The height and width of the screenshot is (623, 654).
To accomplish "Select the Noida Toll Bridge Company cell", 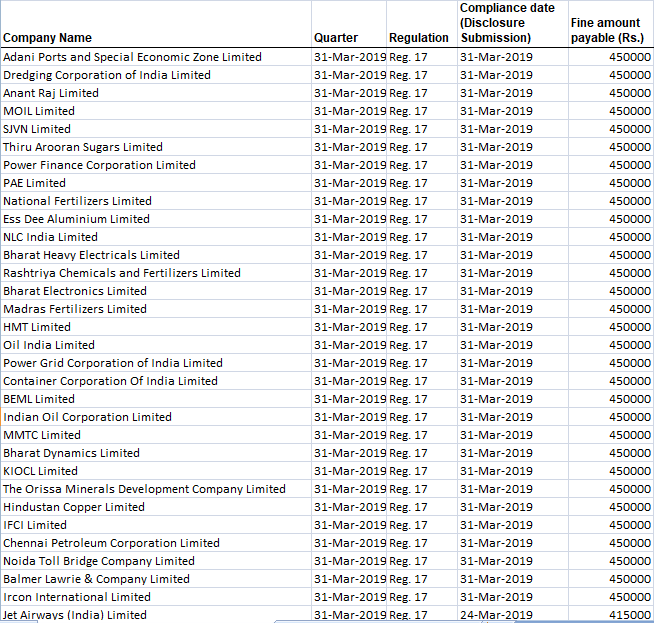I will pos(99,561).
